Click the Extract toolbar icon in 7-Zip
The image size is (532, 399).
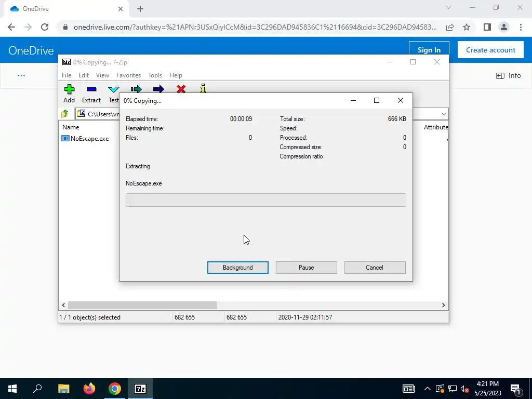coord(91,89)
